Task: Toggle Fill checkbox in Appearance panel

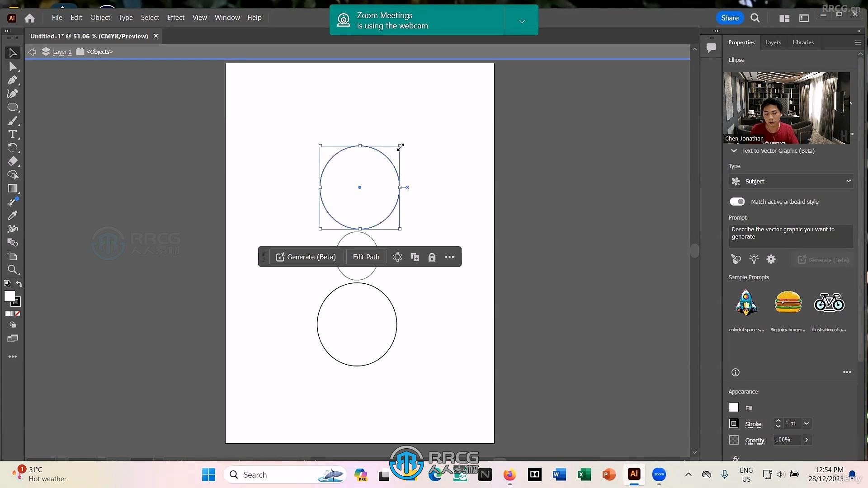Action: pos(734,407)
